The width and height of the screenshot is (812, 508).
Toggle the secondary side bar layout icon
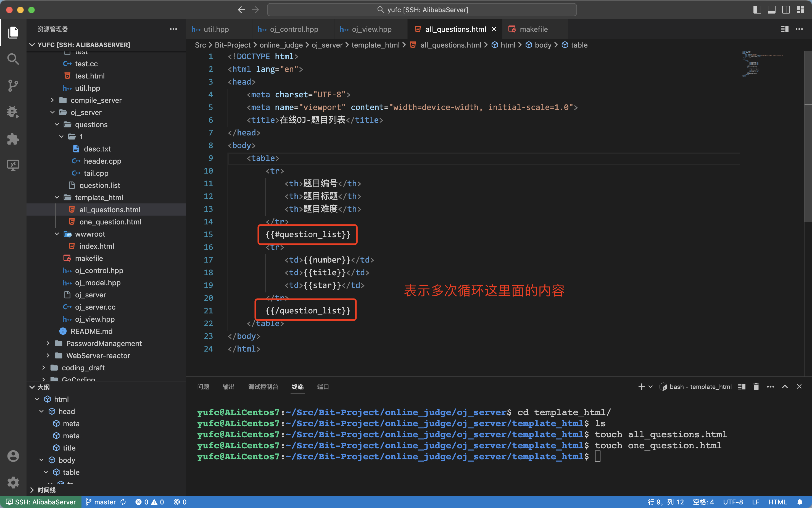(786, 10)
